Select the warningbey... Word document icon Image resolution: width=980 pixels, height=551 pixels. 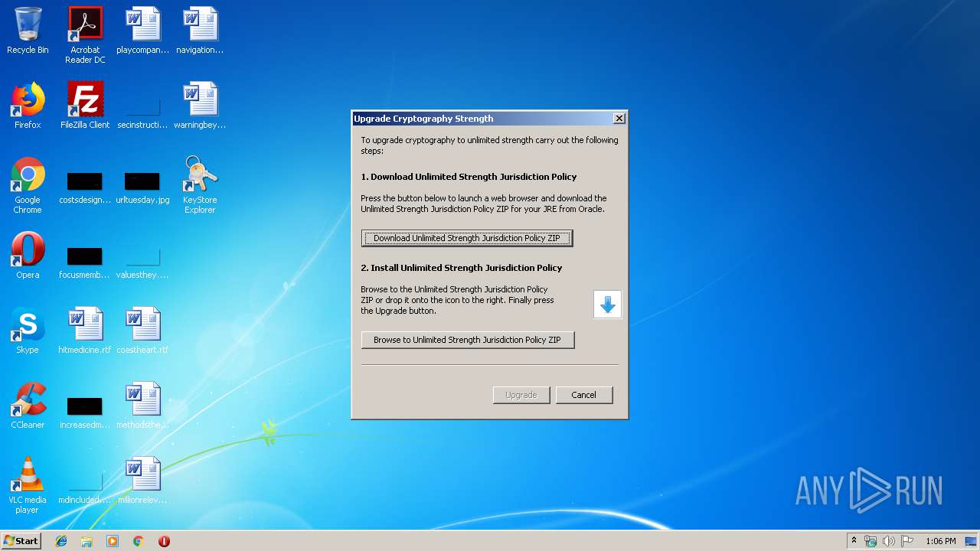tap(200, 106)
